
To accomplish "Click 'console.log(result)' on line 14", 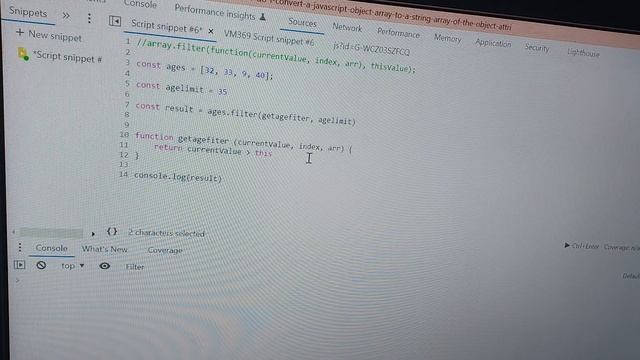I will (178, 177).
